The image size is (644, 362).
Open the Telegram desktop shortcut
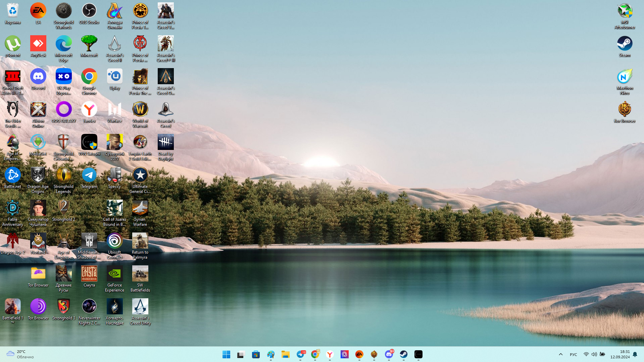[89, 178]
